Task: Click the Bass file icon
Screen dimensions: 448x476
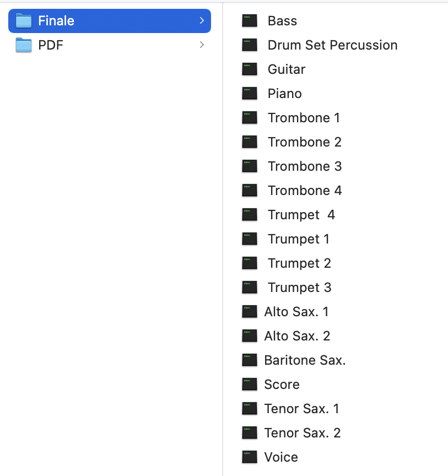Action: point(250,21)
